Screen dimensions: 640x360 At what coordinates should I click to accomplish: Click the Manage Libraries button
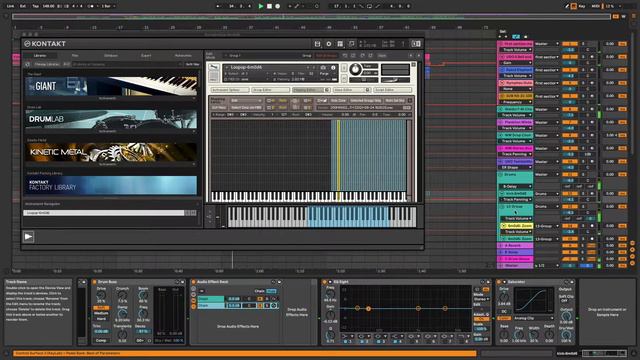pyautogui.click(x=47, y=64)
